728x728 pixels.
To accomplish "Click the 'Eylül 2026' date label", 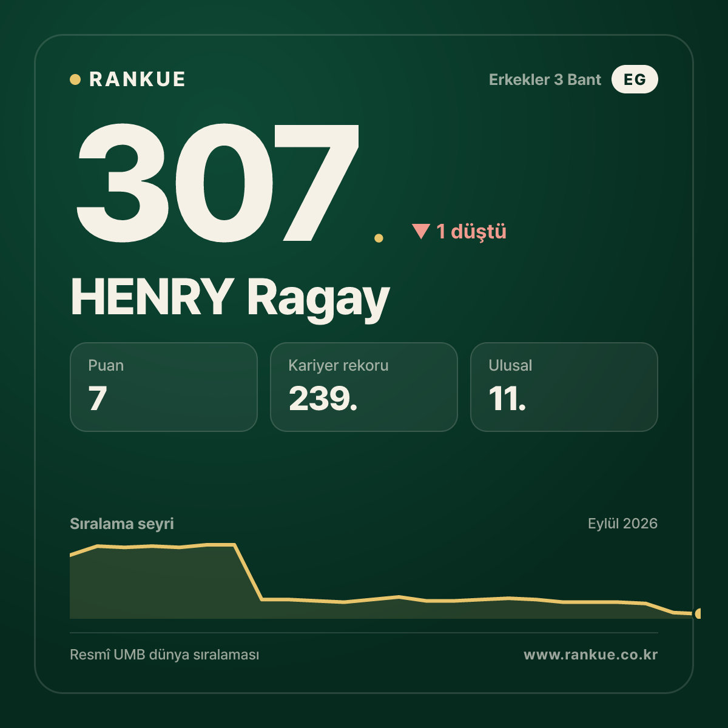I will (622, 524).
